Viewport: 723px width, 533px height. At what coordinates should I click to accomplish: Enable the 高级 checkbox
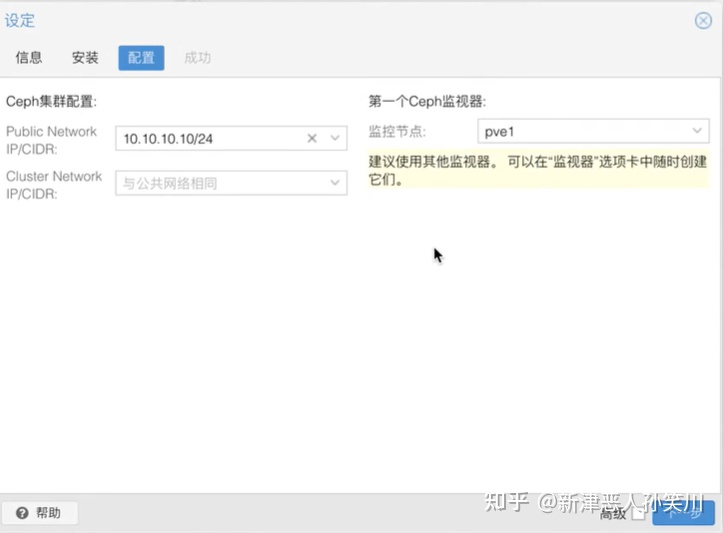[638, 514]
